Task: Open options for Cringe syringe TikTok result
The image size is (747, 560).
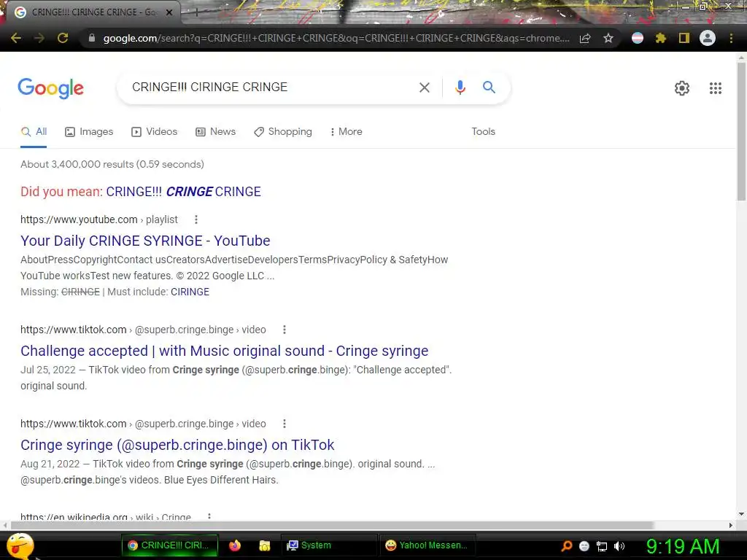Action: pos(285,424)
